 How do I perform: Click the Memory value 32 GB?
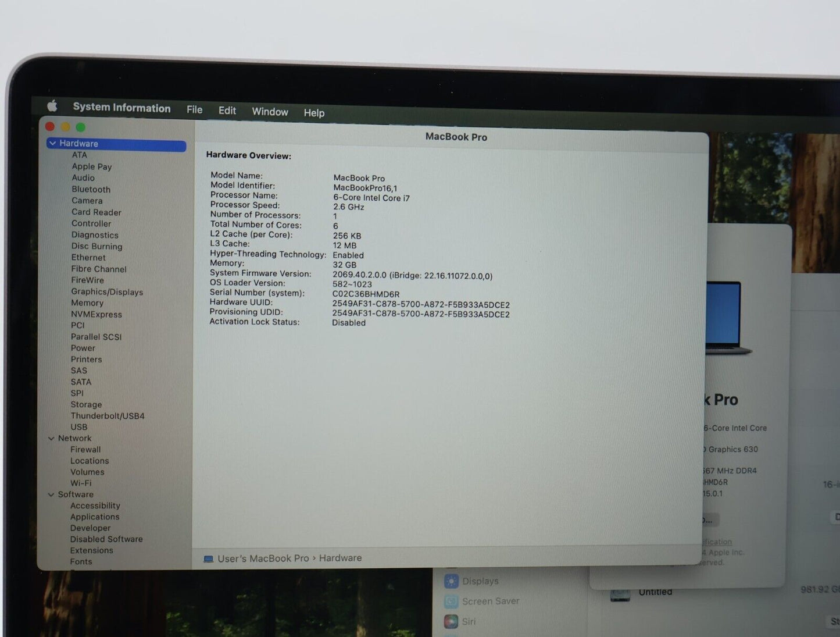[x=345, y=265]
